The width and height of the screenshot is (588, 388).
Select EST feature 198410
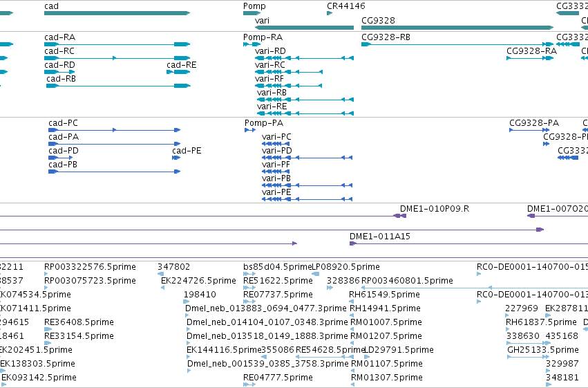click(x=187, y=302)
